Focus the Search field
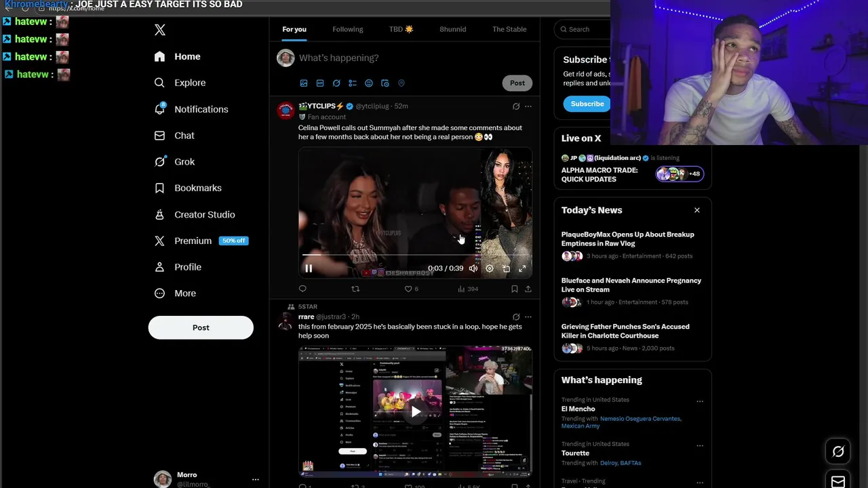Viewport: 868px width, 488px height. pos(583,29)
